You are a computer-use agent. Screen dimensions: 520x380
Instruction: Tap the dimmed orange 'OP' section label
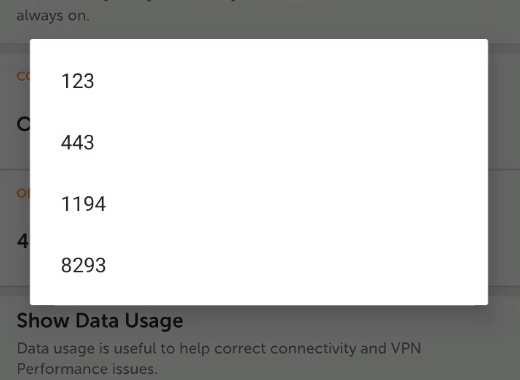[x=23, y=193]
